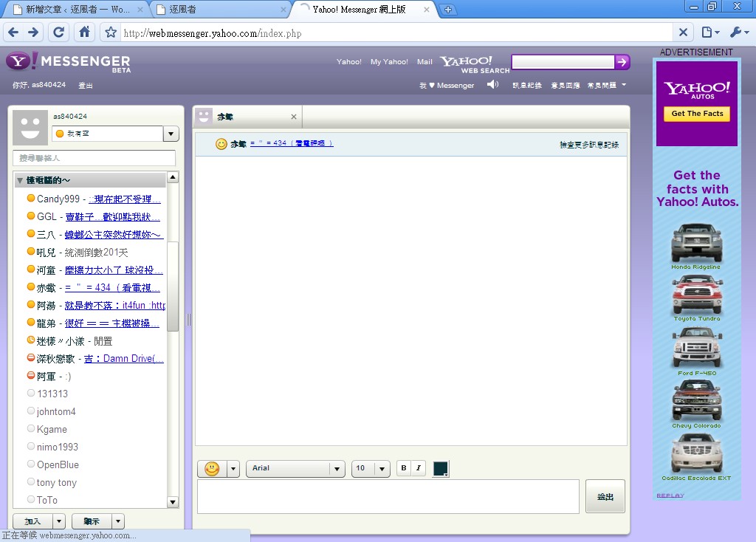Open the status dropdown arrow
The width and height of the screenshot is (756, 542).
171,134
